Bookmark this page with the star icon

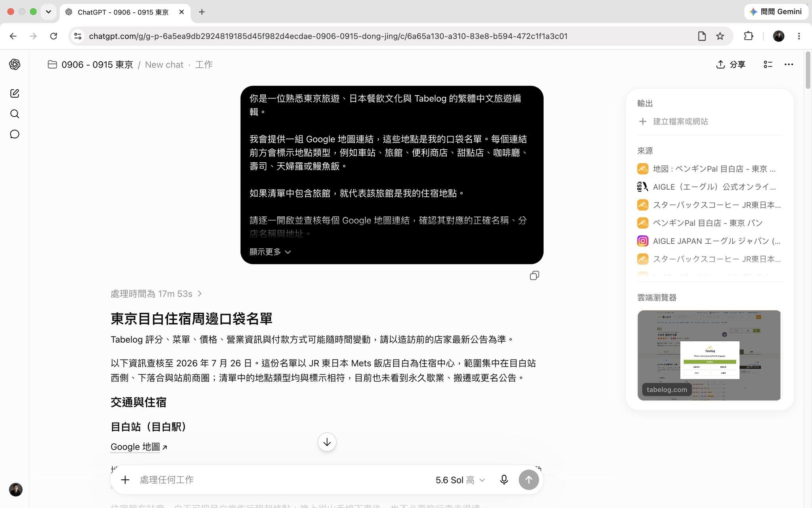[720, 36]
